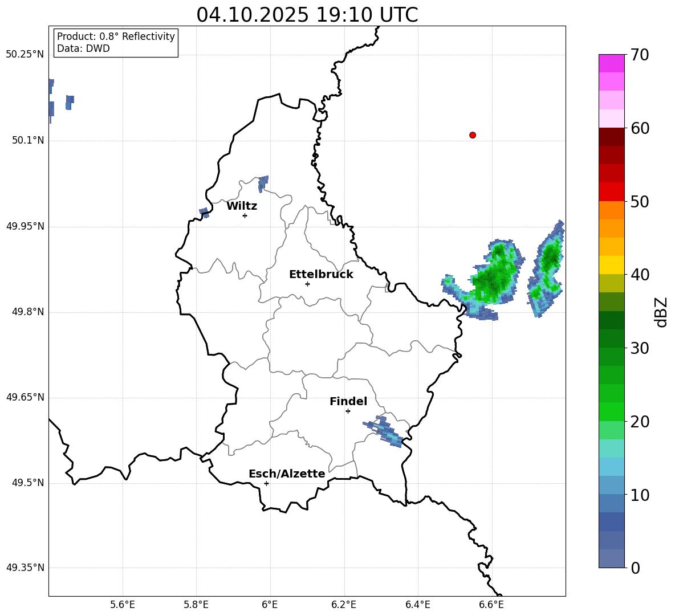Click the 49.35°N latitude label
The height and width of the screenshot is (616, 675).
coord(25,568)
